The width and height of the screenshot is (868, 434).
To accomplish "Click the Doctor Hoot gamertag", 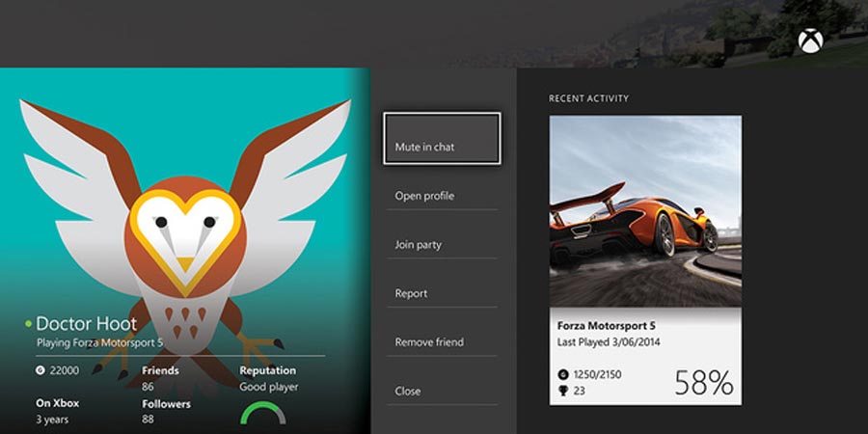I will click(87, 324).
